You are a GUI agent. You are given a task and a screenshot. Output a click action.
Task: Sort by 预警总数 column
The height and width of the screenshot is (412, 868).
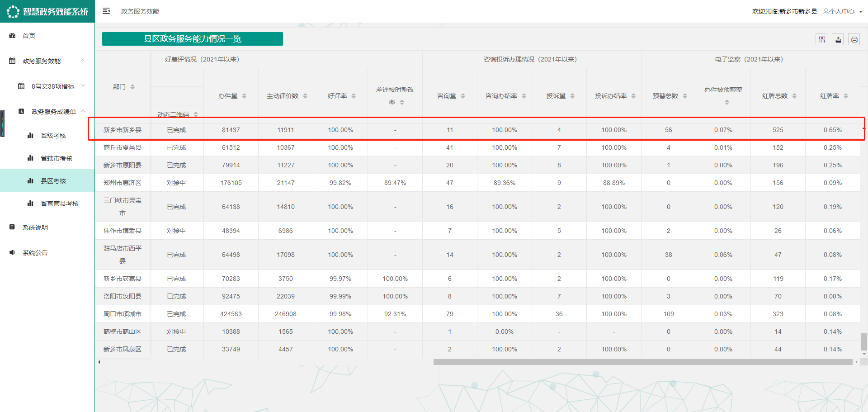(685, 96)
